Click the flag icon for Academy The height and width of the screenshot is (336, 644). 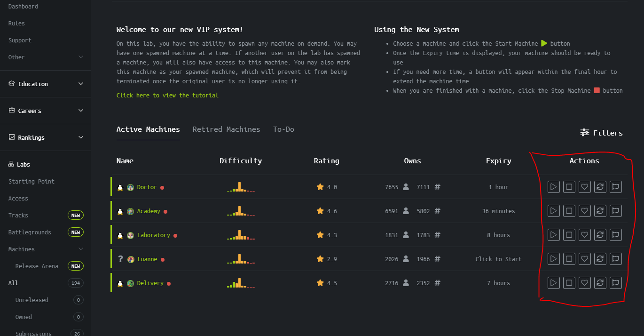click(615, 211)
